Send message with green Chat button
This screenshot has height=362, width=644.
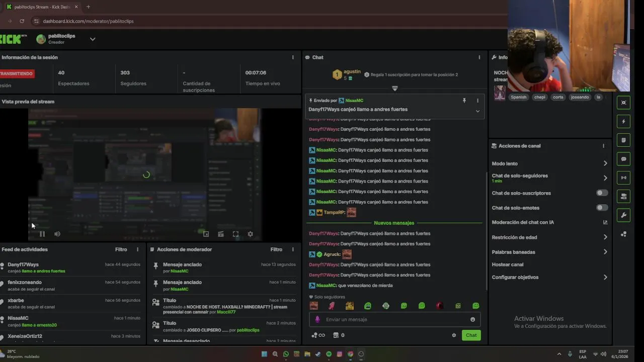(471, 335)
